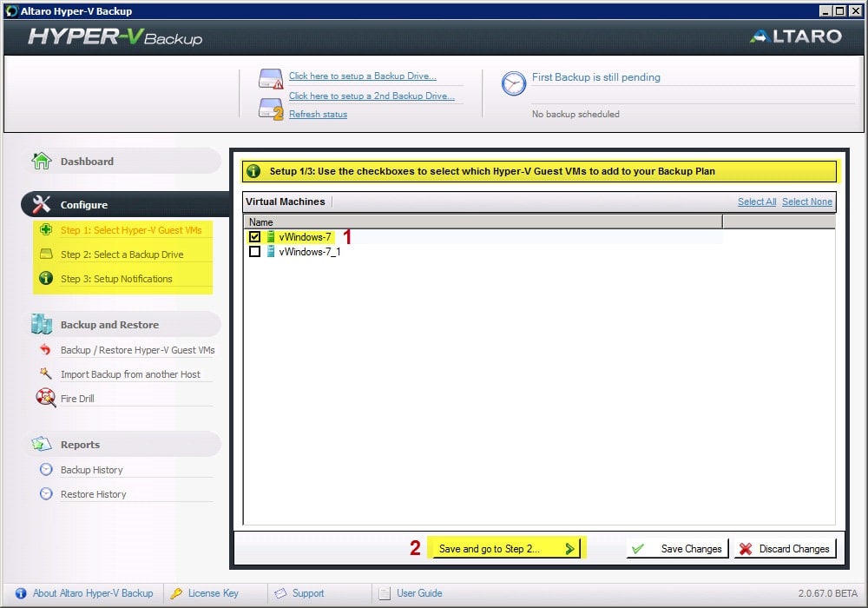The image size is (868, 608).
Task: Click the green info icon beside Step 3
Action: pos(46,278)
